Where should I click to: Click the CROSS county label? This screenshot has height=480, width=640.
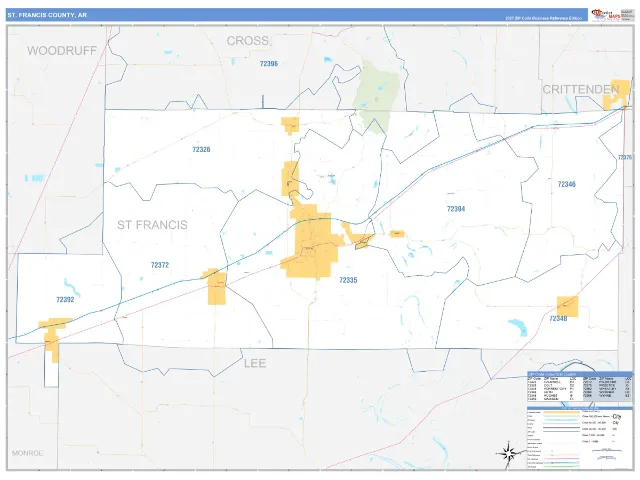tap(248, 41)
